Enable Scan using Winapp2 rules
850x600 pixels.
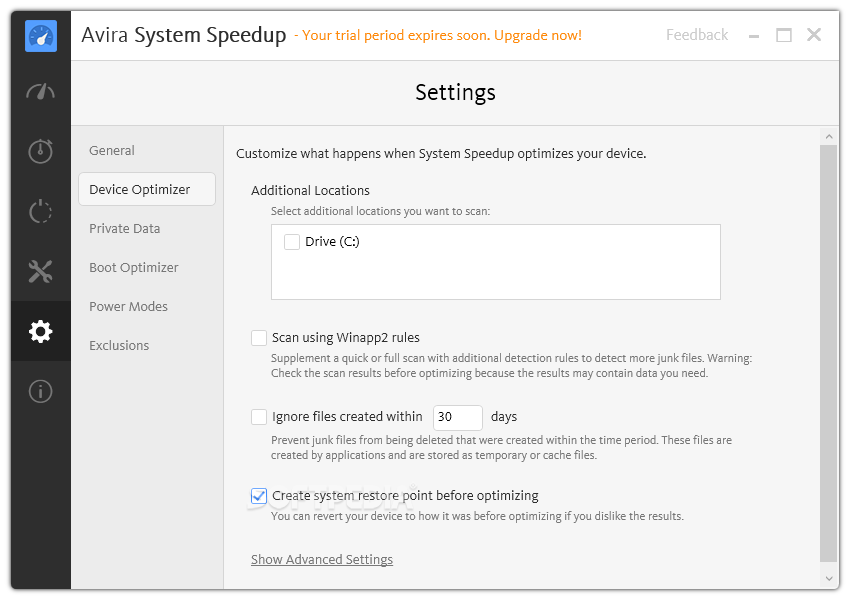[x=259, y=338]
